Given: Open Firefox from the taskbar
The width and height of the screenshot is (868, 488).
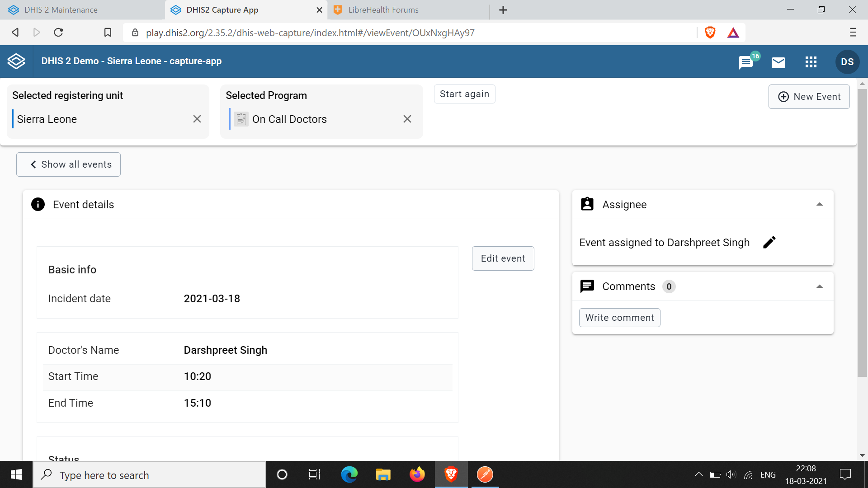Looking at the screenshot, I should pos(417,474).
